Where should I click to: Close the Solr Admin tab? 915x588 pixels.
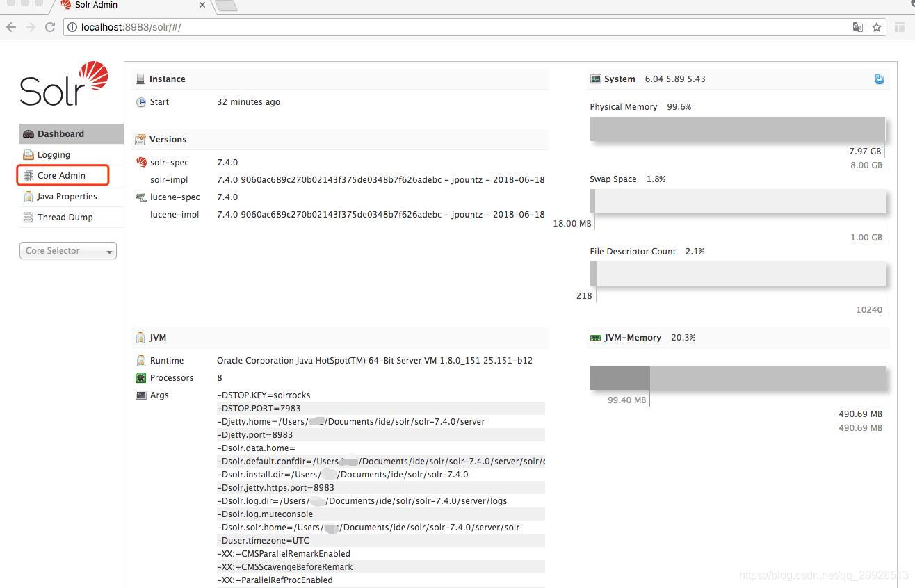click(x=202, y=5)
